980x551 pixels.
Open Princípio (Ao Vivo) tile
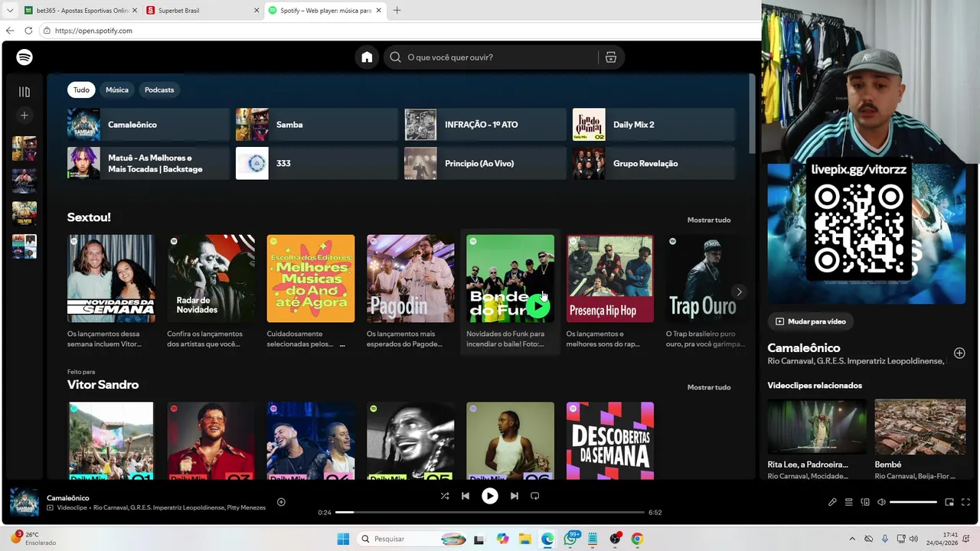coord(485,163)
